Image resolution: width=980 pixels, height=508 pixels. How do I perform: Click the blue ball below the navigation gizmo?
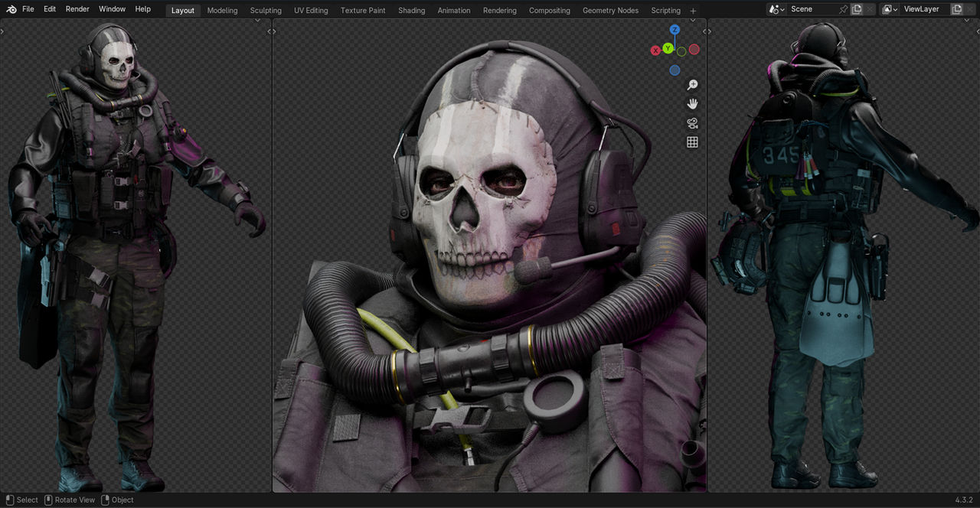pos(675,69)
